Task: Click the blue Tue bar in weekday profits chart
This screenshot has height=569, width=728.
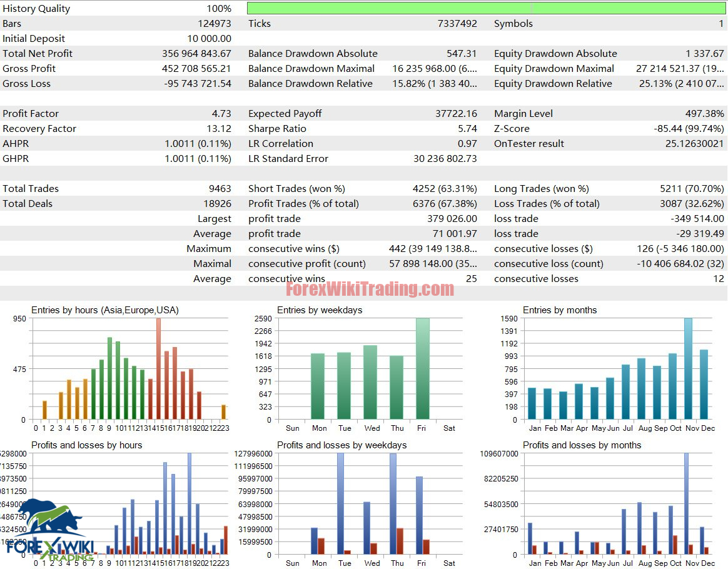Action: point(341,503)
